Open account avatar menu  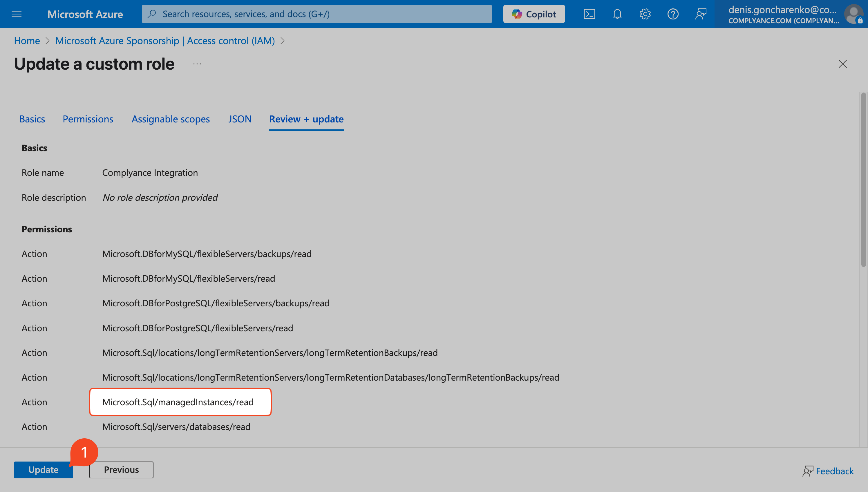click(x=854, y=14)
